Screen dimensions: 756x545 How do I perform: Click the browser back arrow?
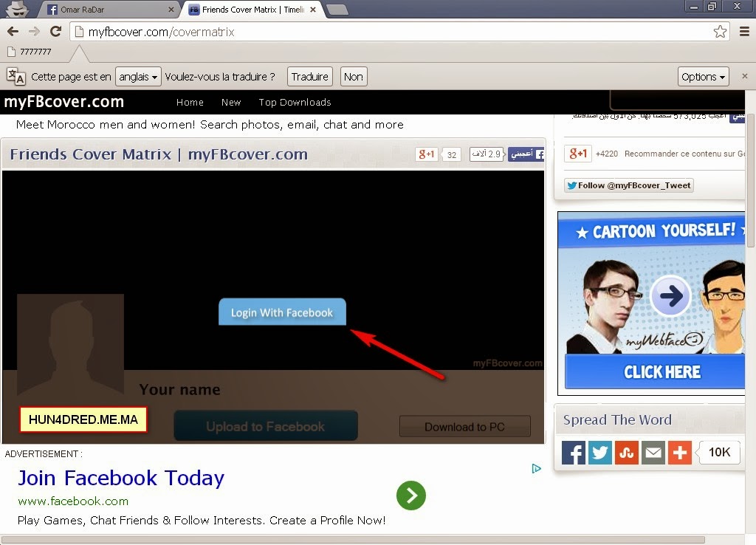point(13,32)
